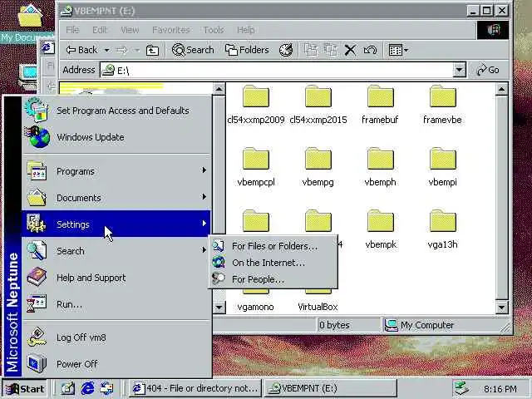Open the Favorites menu
Image resolution: width=532 pixels, height=399 pixels.
(170, 30)
